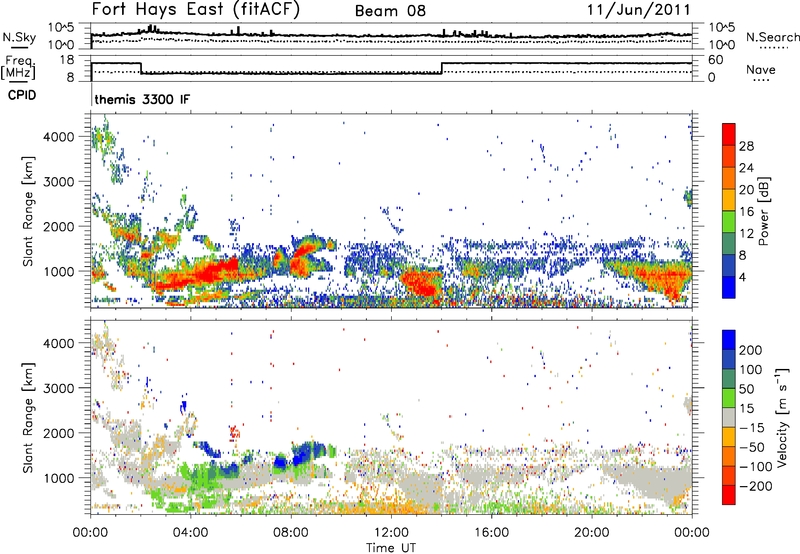Click the "4000" tick of the power panel
800x554 pixels.
[59, 137]
